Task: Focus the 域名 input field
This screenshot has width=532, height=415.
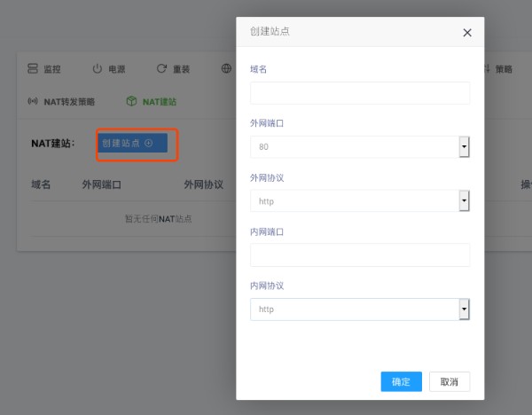Action: pyautogui.click(x=359, y=93)
